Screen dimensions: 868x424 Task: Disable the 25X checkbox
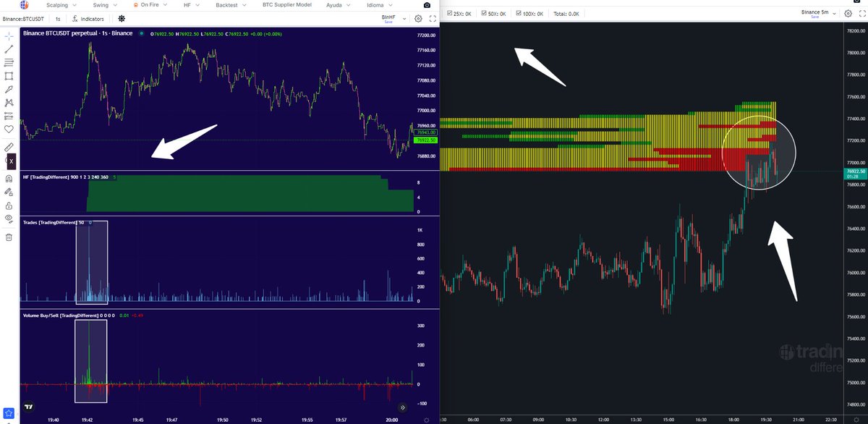(x=449, y=13)
